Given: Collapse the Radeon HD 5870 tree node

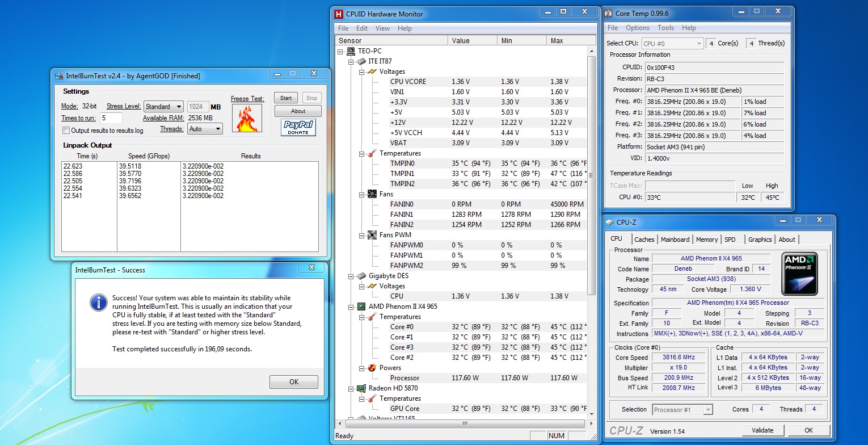Looking at the screenshot, I should (351, 388).
